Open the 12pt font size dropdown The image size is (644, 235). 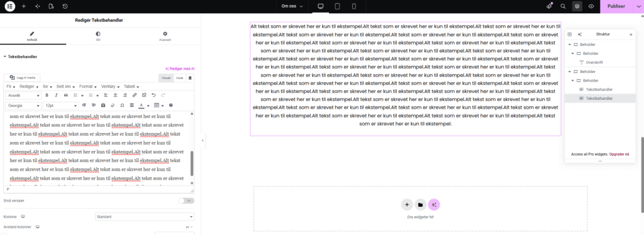[60, 106]
